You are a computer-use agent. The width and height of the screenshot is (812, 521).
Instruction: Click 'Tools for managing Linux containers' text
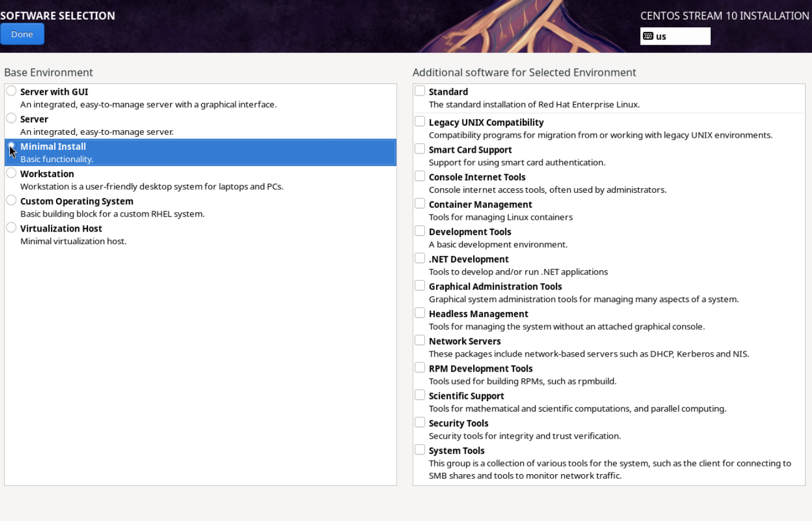click(501, 217)
